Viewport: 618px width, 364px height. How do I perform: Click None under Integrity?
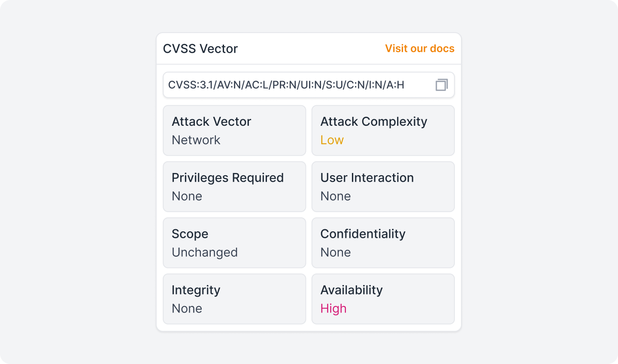pyautogui.click(x=187, y=309)
